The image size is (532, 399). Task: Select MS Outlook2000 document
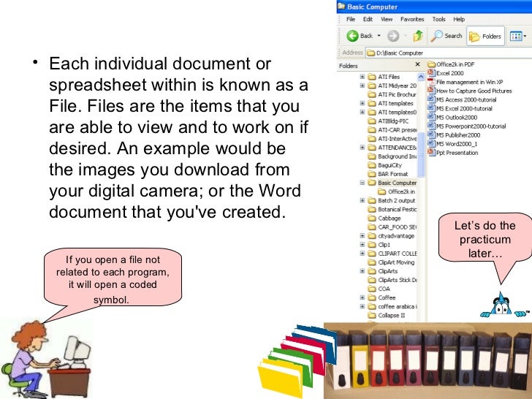pyautogui.click(x=452, y=117)
